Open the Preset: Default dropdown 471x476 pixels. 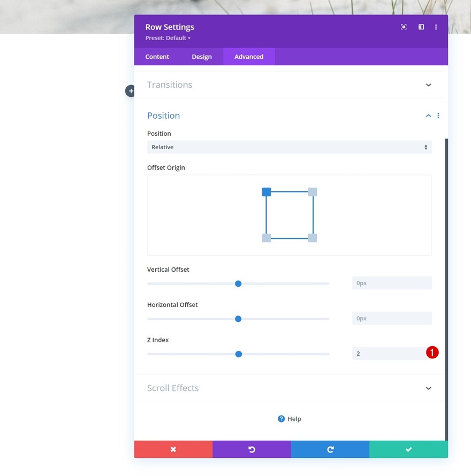click(x=168, y=38)
